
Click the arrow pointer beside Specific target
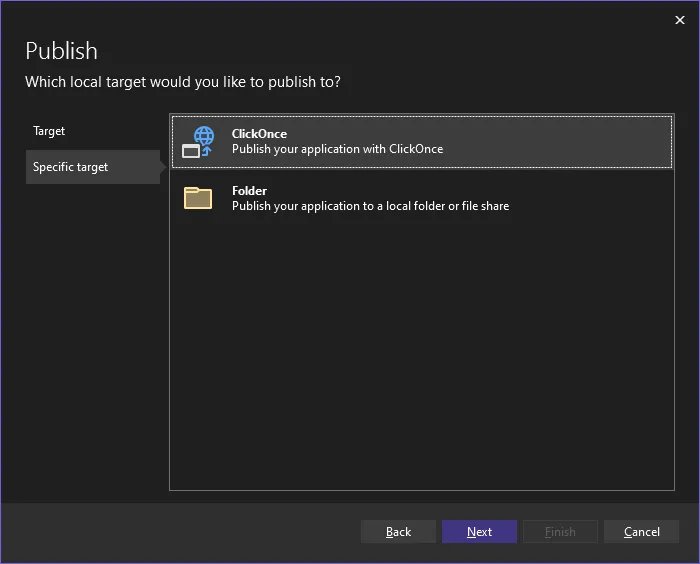(164, 167)
